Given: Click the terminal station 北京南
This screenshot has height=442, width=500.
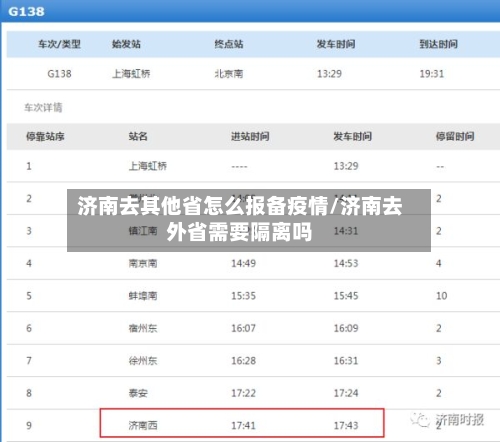Looking at the screenshot, I should click(x=229, y=74).
